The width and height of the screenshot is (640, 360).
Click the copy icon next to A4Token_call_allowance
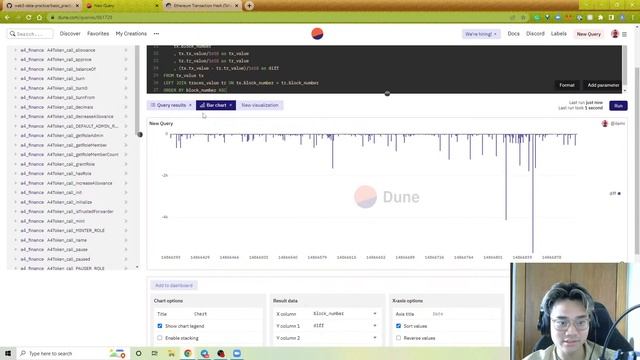126,50
